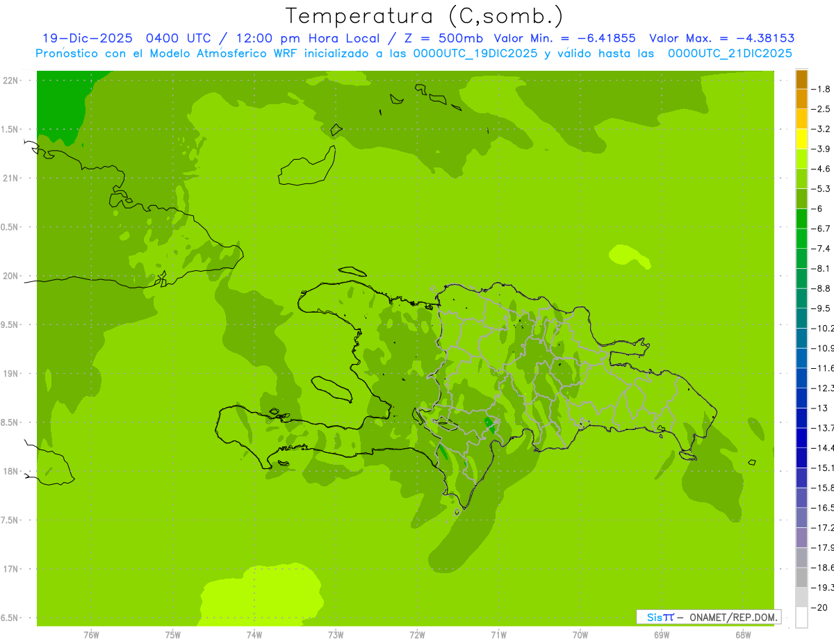This screenshot has width=834, height=644.
Task: Click the "68W" longitude axis label
Action: 743,635
